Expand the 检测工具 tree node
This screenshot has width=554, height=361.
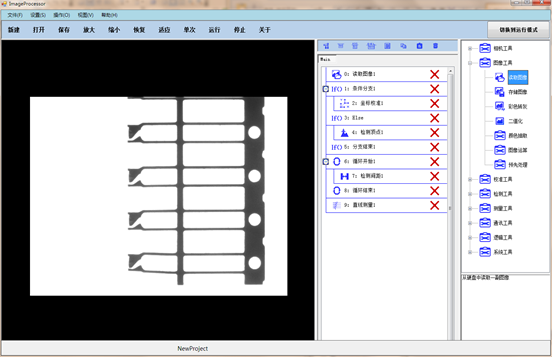(x=470, y=194)
